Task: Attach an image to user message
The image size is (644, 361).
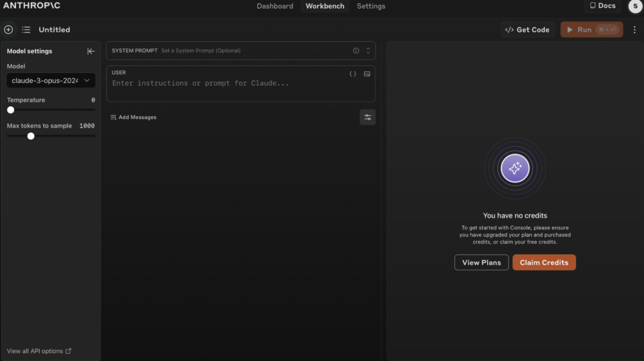Action: coord(367,74)
